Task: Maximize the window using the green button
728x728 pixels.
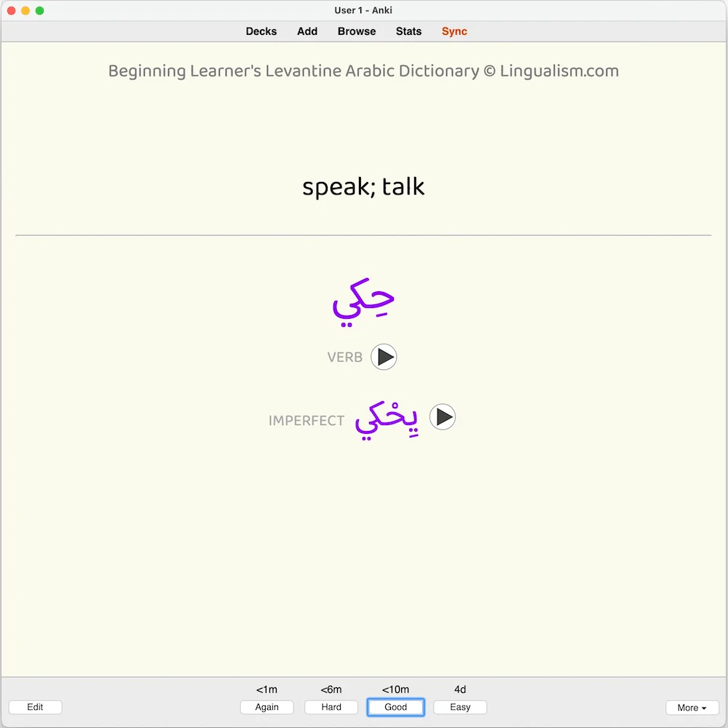Action: tap(40, 11)
